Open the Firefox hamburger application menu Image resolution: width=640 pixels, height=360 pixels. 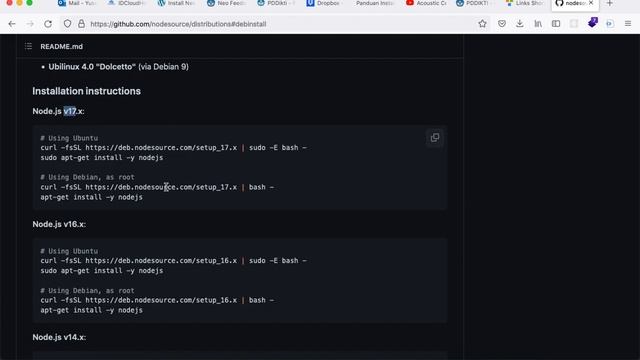tap(628, 24)
